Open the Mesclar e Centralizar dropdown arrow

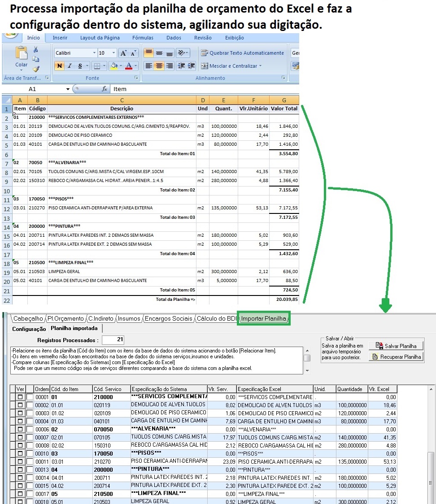(x=260, y=66)
